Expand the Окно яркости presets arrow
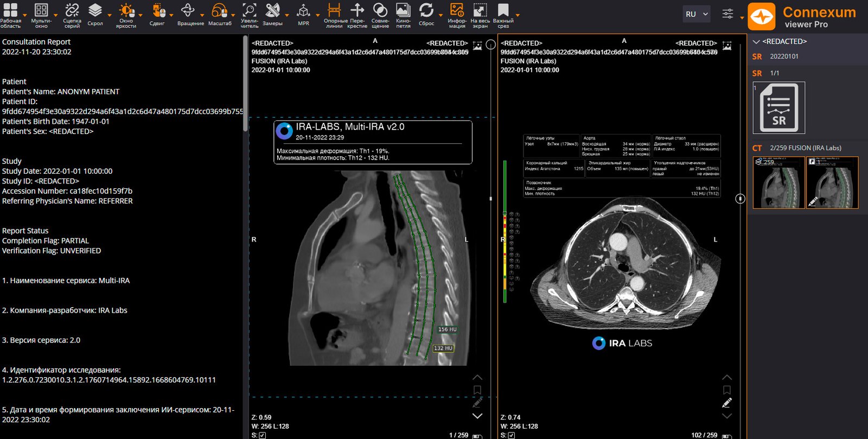This screenshot has width=868, height=439. tap(141, 16)
